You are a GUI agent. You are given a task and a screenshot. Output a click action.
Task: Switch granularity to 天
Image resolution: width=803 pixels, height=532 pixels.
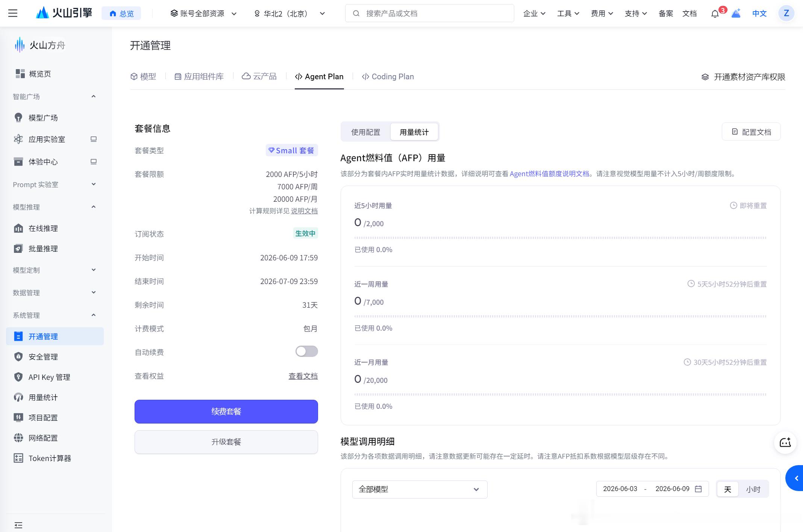coord(727,489)
